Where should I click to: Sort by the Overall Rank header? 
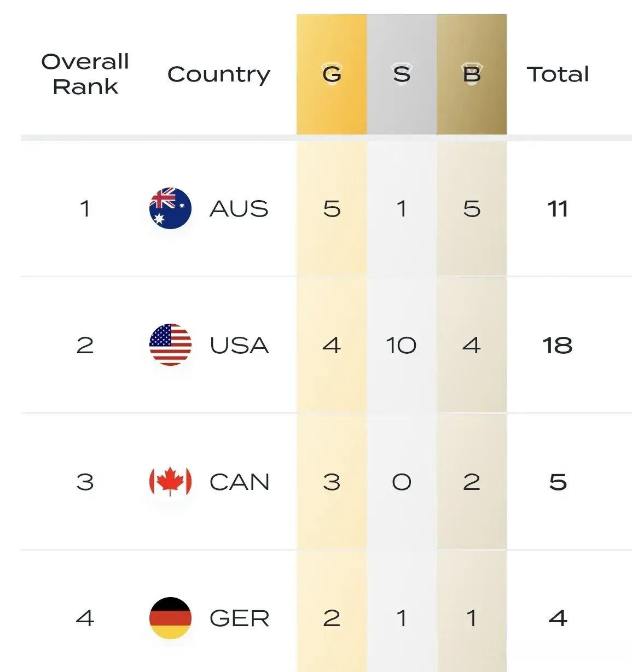point(85,74)
